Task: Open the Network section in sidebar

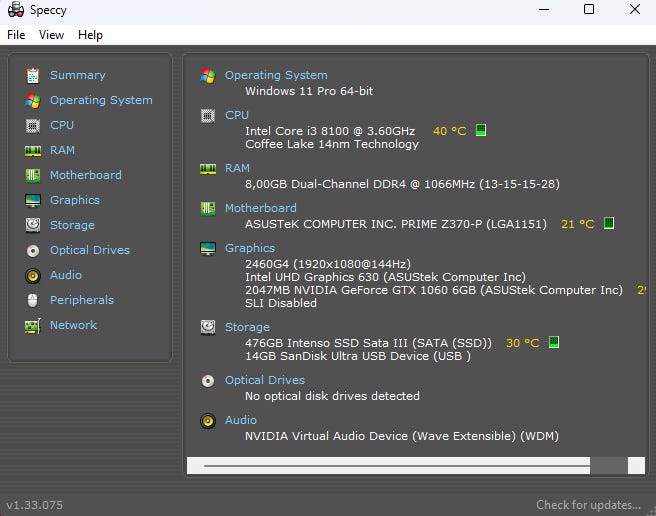Action: tap(73, 325)
